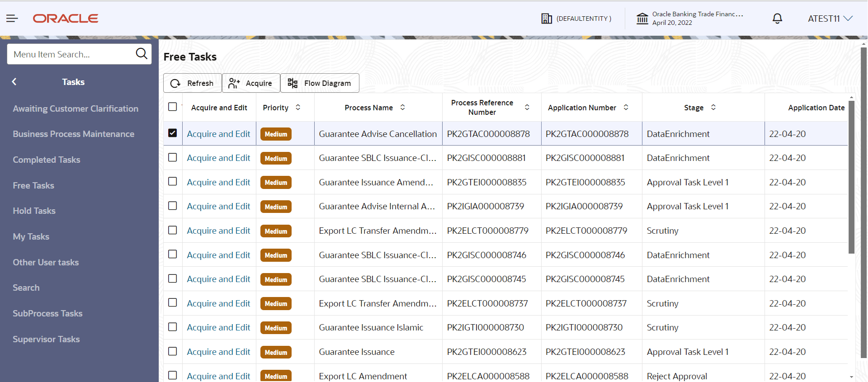The height and width of the screenshot is (382, 868).
Task: Open SubProcess Tasks
Action: (47, 313)
